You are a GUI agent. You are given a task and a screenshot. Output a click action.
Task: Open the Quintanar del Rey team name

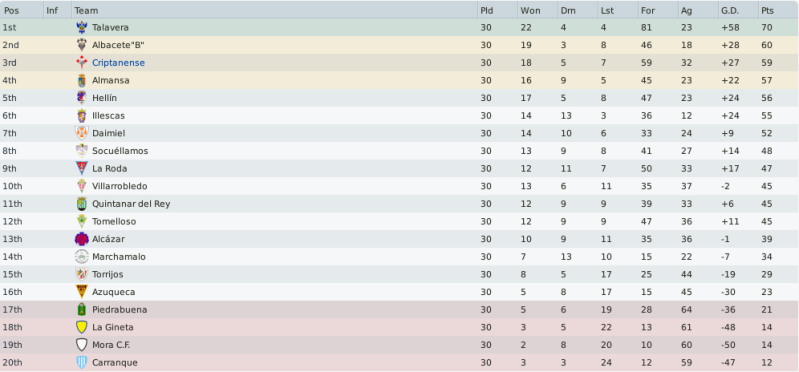131,204
